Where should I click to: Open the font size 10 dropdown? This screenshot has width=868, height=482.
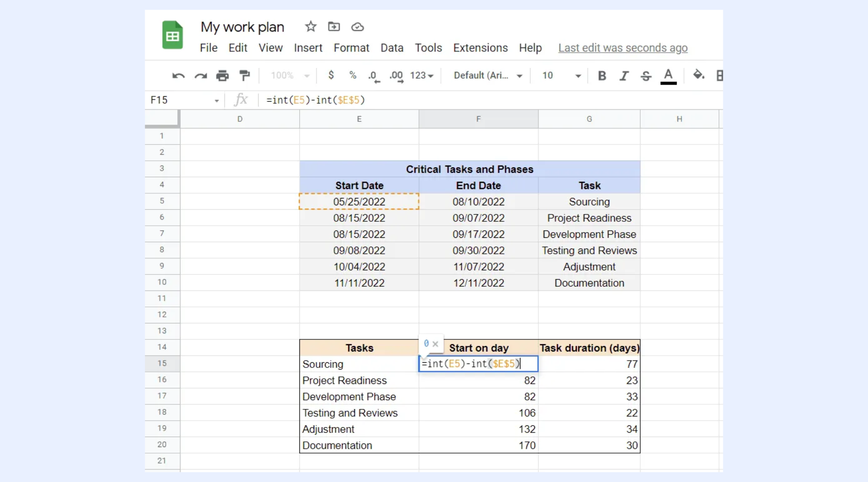(561, 76)
